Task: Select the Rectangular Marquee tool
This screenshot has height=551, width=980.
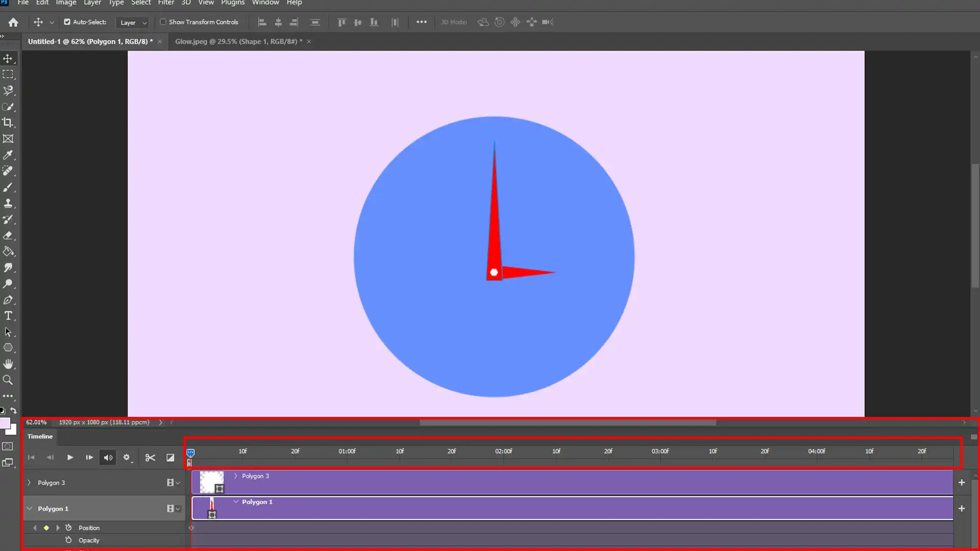Action: (x=8, y=74)
